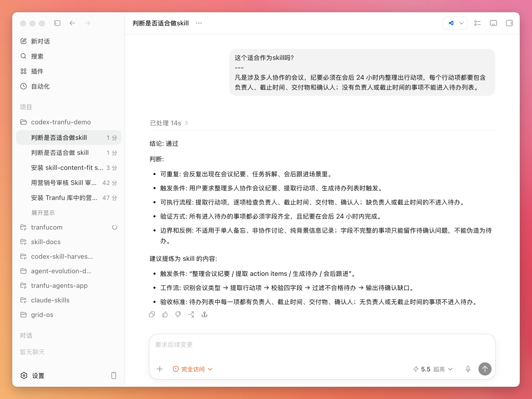Viewport: 532px width, 399px height.
Task: Click the automation clock icon
Action: (x=23, y=86)
